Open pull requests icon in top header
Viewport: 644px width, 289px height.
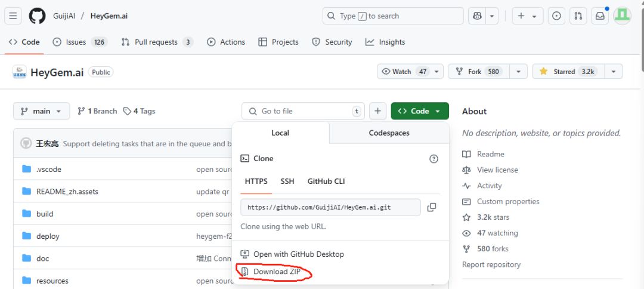coord(578,16)
